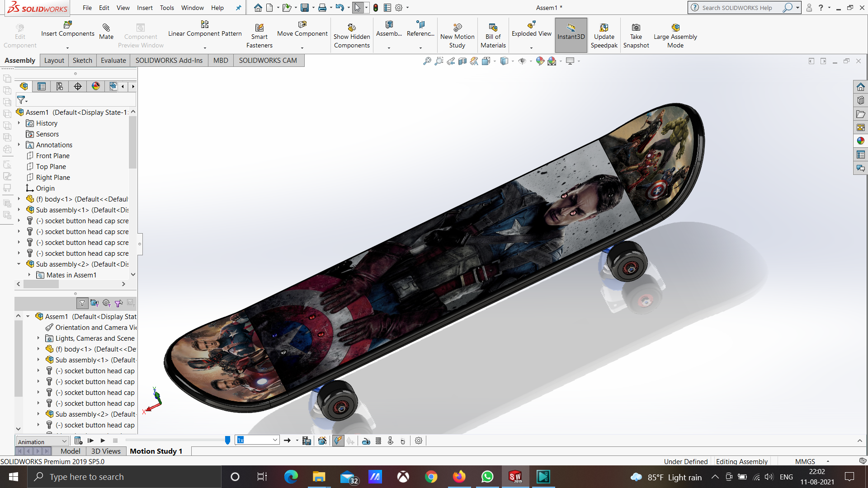Open the Animation study type dropdown

42,441
